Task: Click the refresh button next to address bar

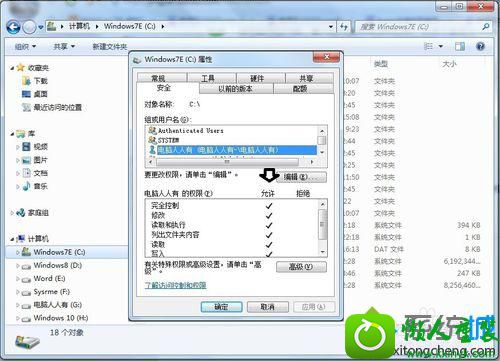Action: pos(343,27)
